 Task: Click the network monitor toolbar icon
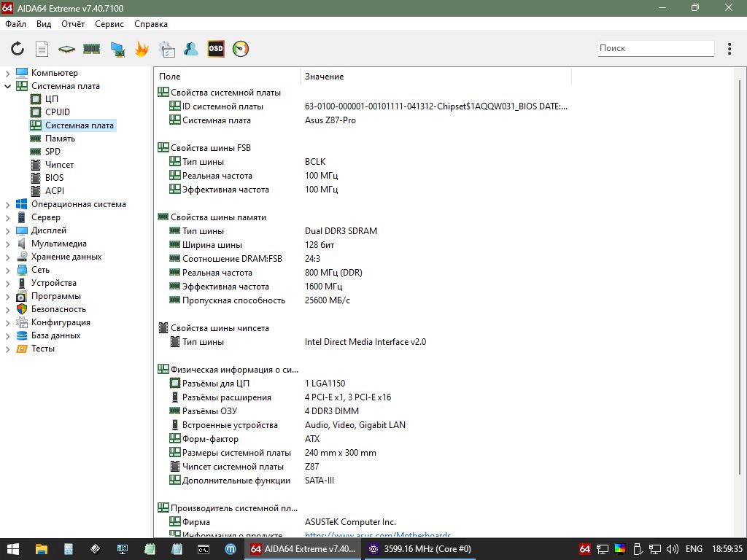tap(117, 49)
